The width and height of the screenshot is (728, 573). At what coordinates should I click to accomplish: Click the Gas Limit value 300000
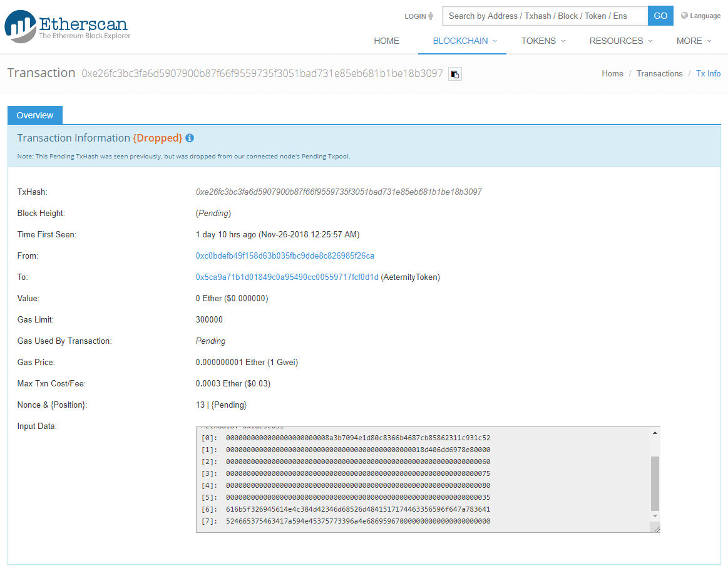(209, 319)
